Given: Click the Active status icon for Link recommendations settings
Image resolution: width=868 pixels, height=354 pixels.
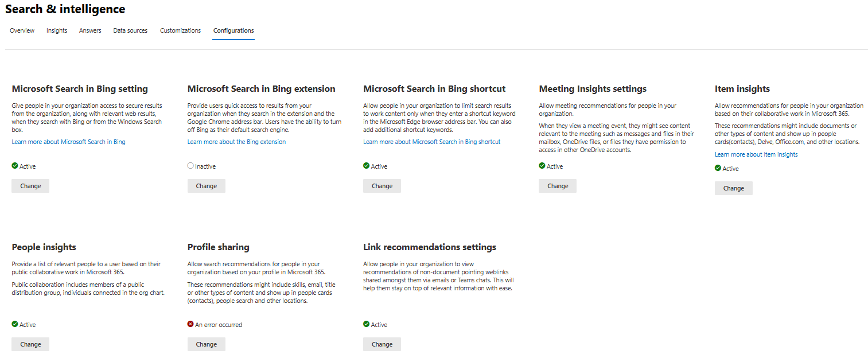Looking at the screenshot, I should coord(365,324).
